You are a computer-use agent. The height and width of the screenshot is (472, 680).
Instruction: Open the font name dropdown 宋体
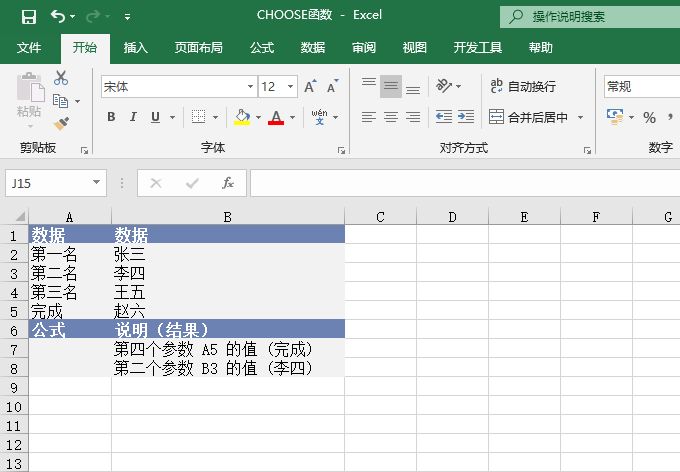(x=250, y=87)
